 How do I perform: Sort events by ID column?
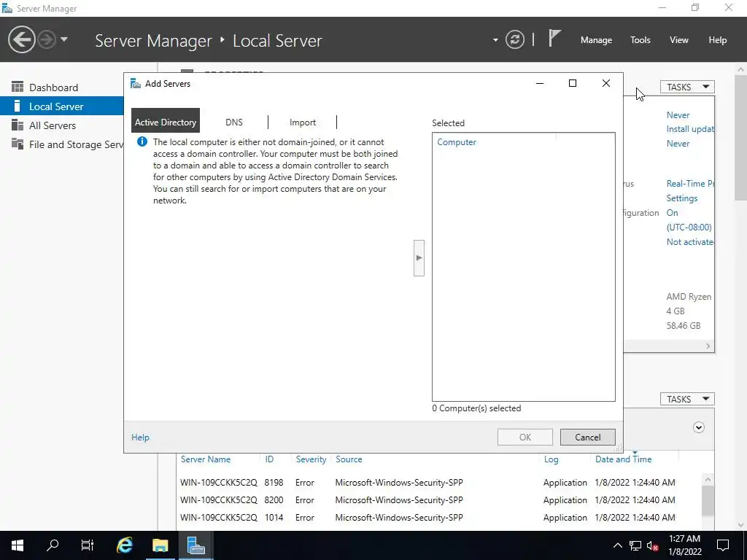click(269, 459)
